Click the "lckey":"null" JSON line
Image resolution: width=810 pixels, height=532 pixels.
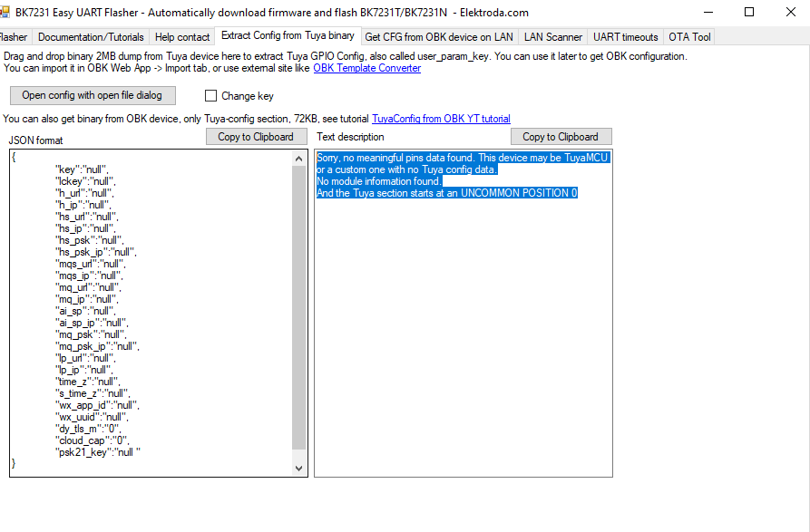coord(85,181)
